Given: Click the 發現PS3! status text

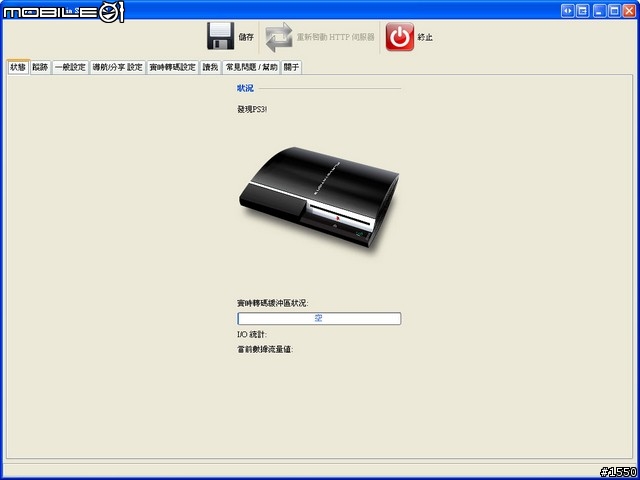Looking at the screenshot, I should [253, 109].
